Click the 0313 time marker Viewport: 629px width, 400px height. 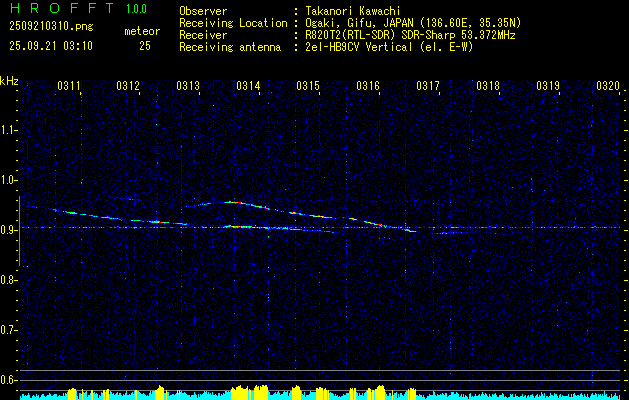tap(188, 86)
